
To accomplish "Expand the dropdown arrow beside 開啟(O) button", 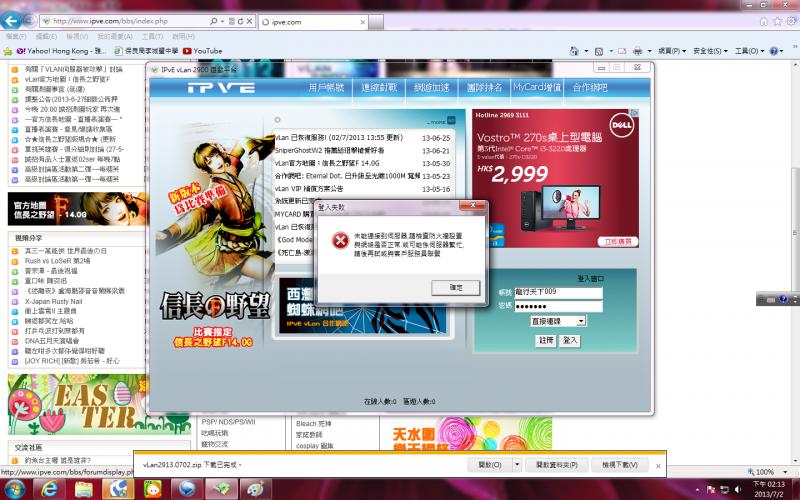I will [517, 465].
